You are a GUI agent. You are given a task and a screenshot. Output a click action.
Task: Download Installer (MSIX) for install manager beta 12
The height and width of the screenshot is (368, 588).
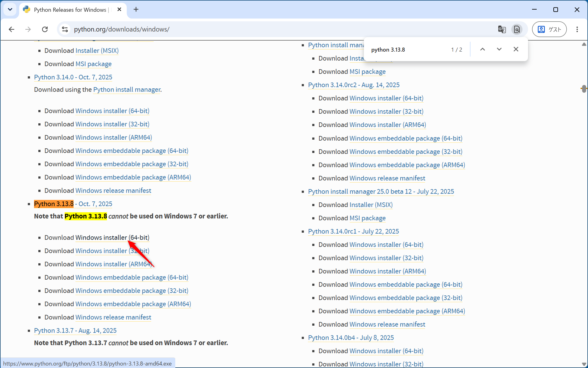[371, 205]
